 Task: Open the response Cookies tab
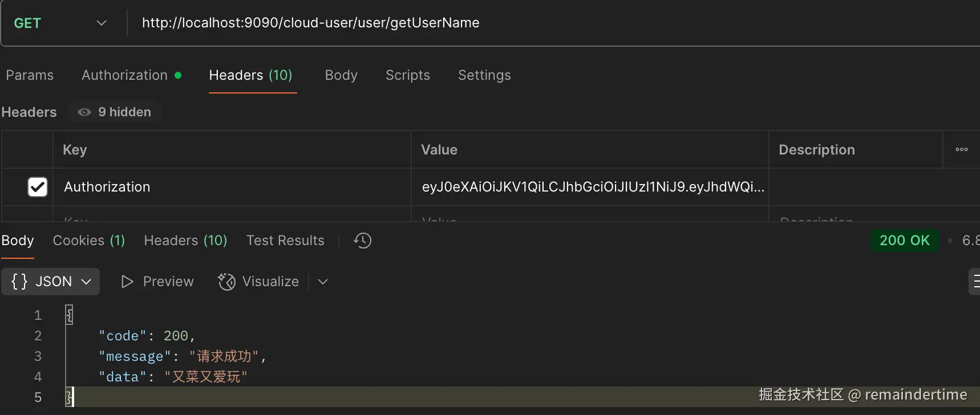pos(88,241)
